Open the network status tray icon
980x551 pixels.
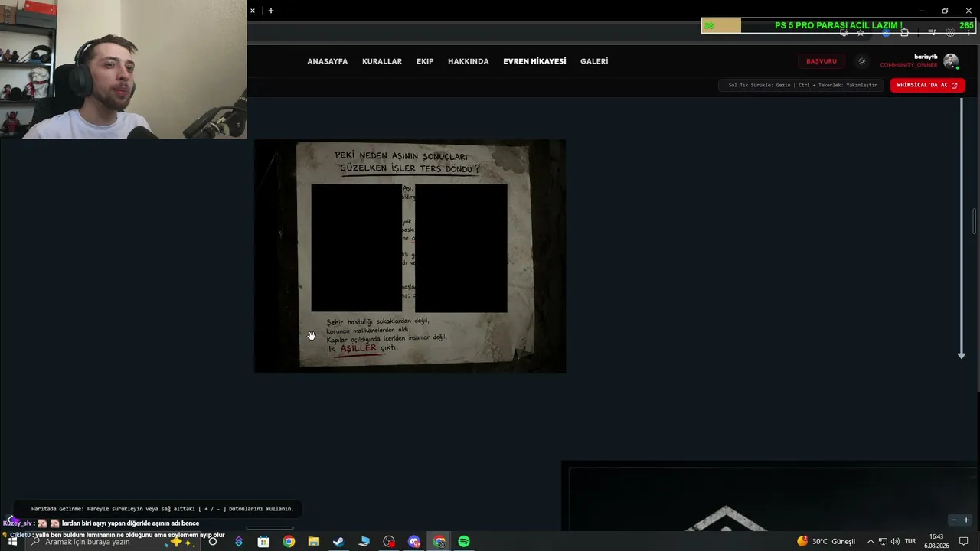coord(883,542)
